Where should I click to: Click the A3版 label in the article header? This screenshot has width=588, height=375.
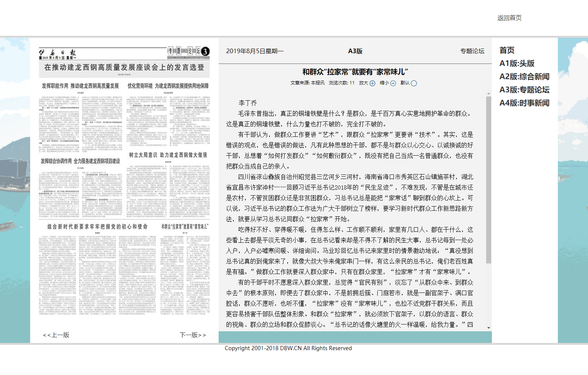coord(355,51)
